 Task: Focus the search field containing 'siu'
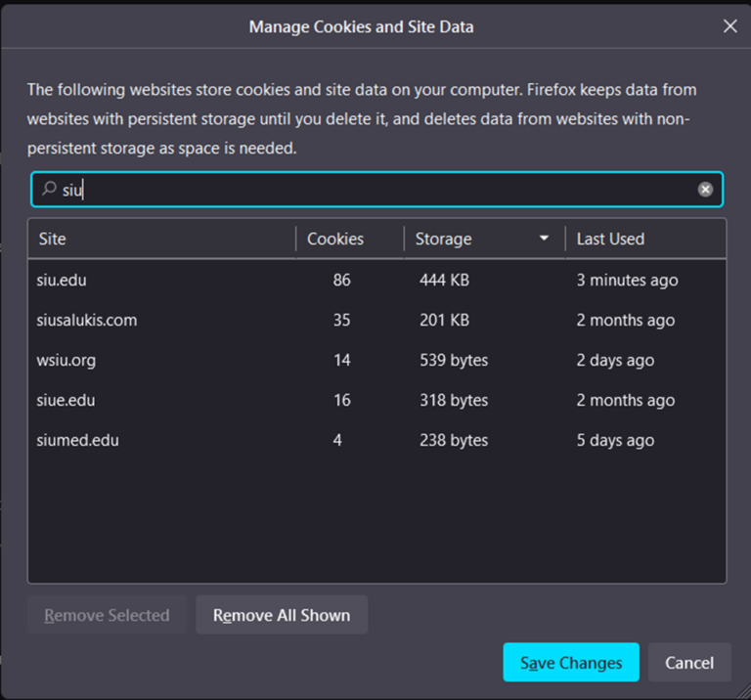coord(372,190)
